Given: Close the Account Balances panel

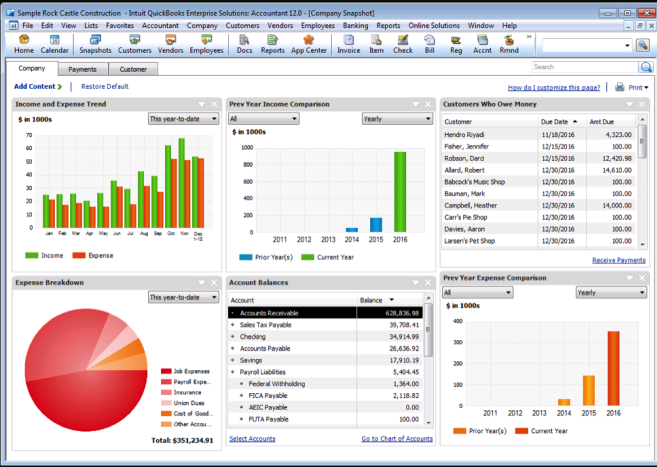Looking at the screenshot, I should pyautogui.click(x=428, y=283).
